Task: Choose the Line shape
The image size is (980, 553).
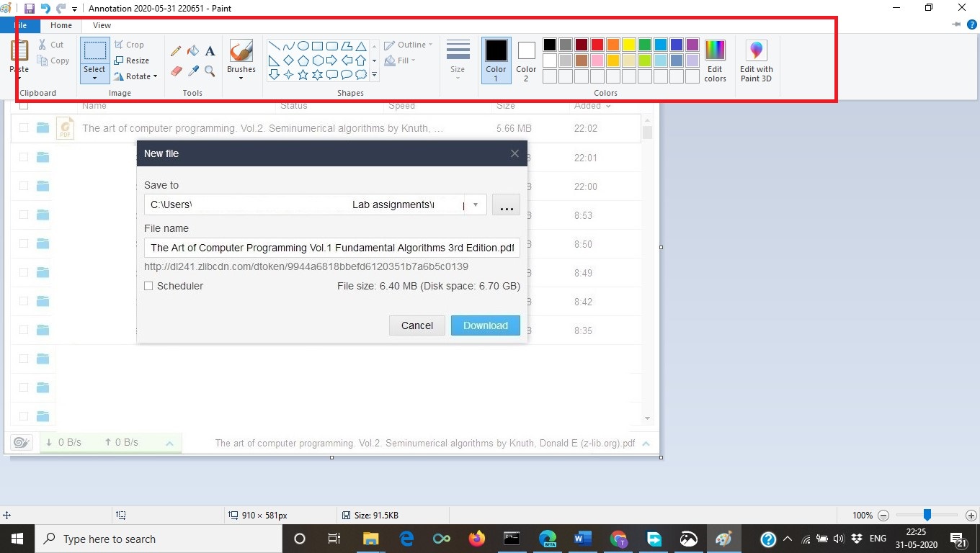Action: point(274,46)
